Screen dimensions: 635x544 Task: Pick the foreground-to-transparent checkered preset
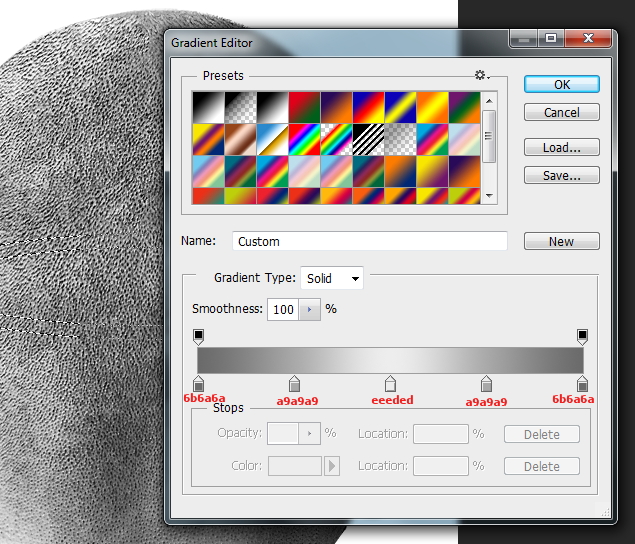click(x=240, y=107)
